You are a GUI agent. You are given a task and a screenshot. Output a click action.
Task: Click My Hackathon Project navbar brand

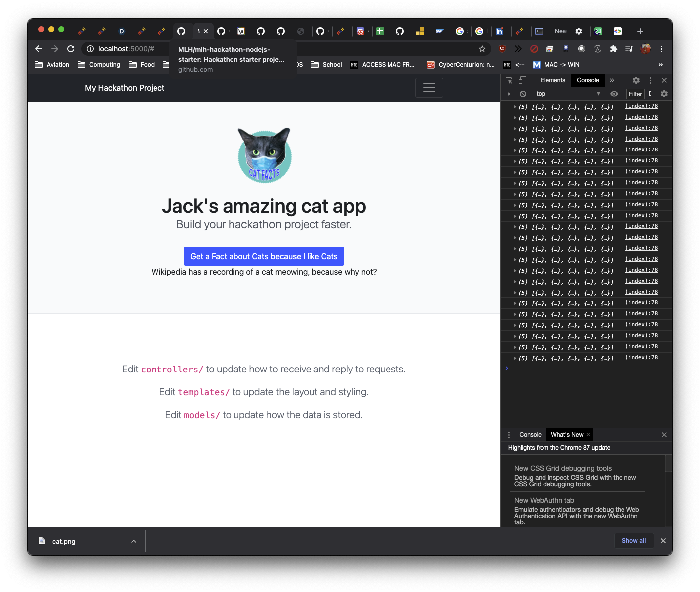(125, 88)
